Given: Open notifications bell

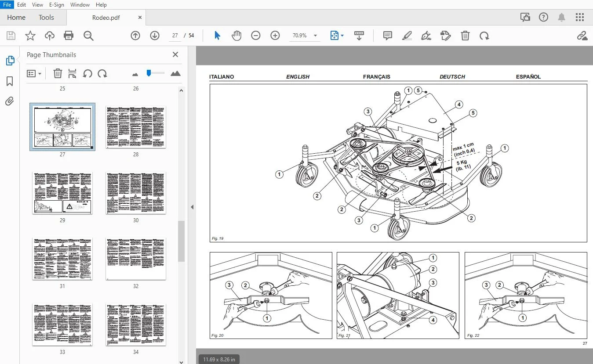Looking at the screenshot, I should pyautogui.click(x=562, y=18).
